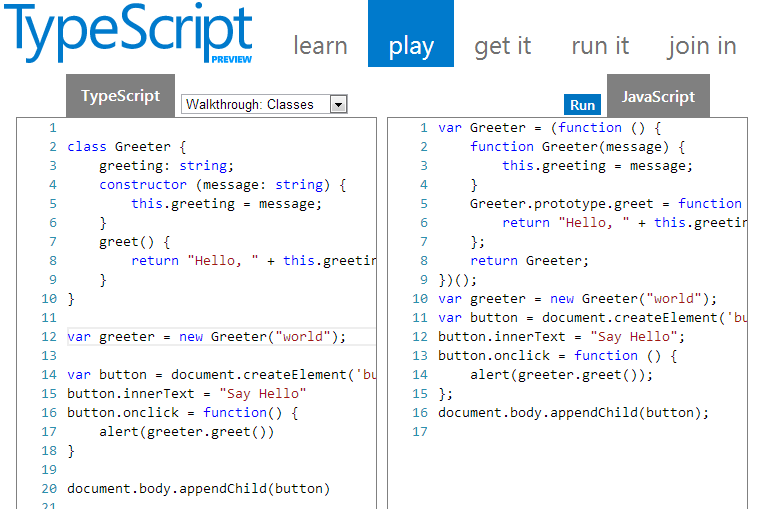Click the dropdown arrow beside Walkthrough

coord(338,104)
